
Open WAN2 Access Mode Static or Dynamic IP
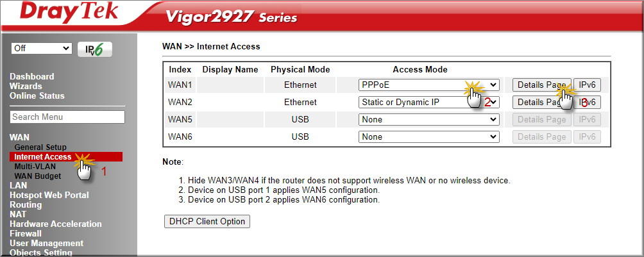click(x=428, y=103)
